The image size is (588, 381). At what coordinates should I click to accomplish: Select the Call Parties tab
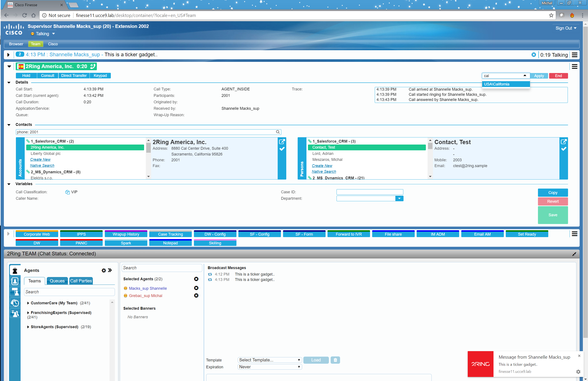tap(81, 281)
